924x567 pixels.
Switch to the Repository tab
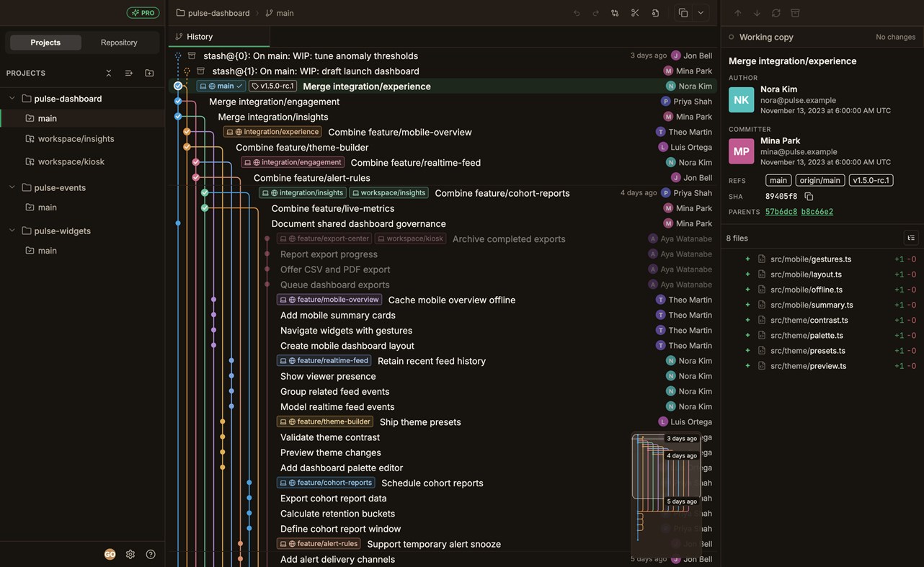[119, 43]
